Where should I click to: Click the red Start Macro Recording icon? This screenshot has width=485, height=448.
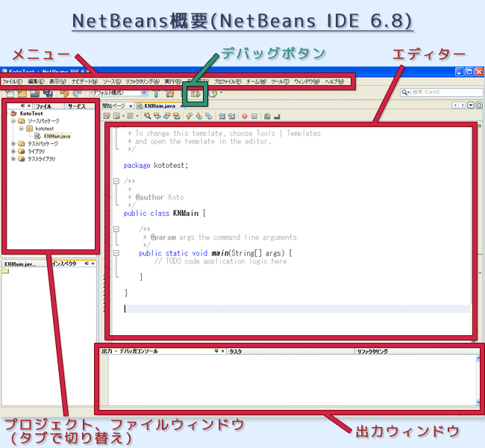pos(244,116)
